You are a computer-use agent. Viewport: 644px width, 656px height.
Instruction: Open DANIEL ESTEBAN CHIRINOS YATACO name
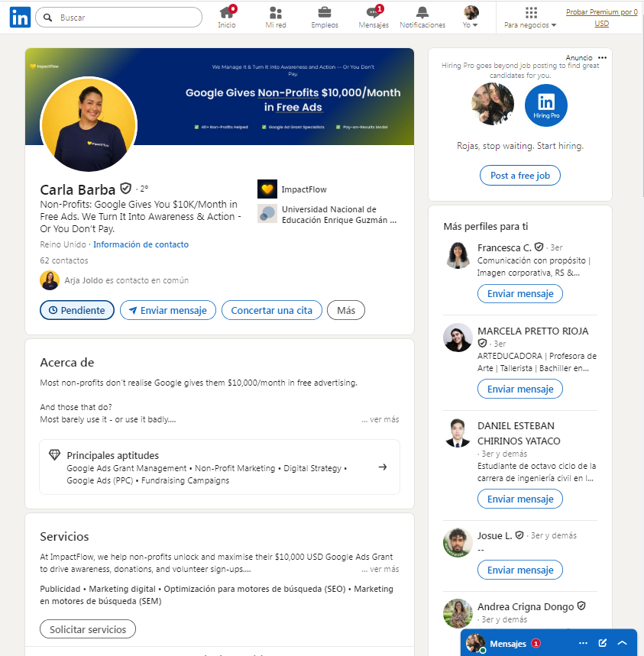pos(519,434)
